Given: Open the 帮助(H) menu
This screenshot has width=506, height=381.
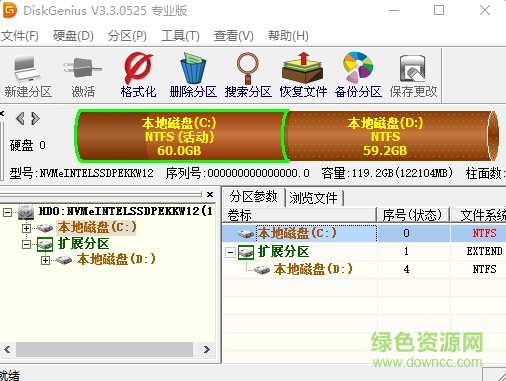Looking at the screenshot, I should pos(288,36).
